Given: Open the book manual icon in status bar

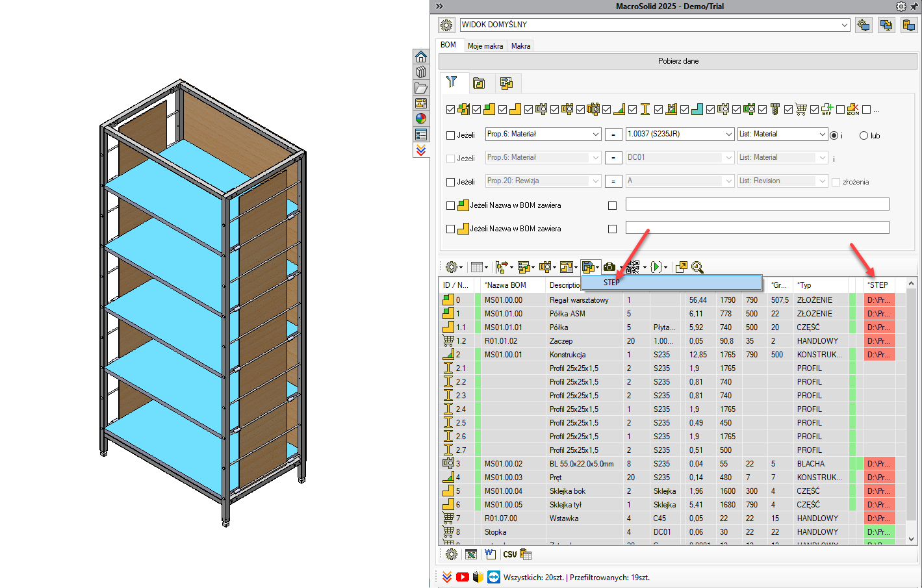Looking at the screenshot, I should tap(478, 577).
